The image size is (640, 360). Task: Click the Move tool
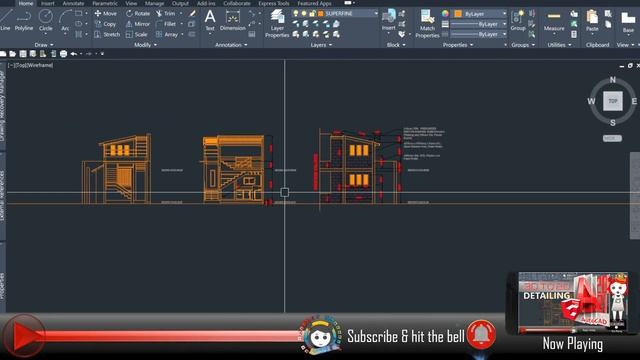105,13
